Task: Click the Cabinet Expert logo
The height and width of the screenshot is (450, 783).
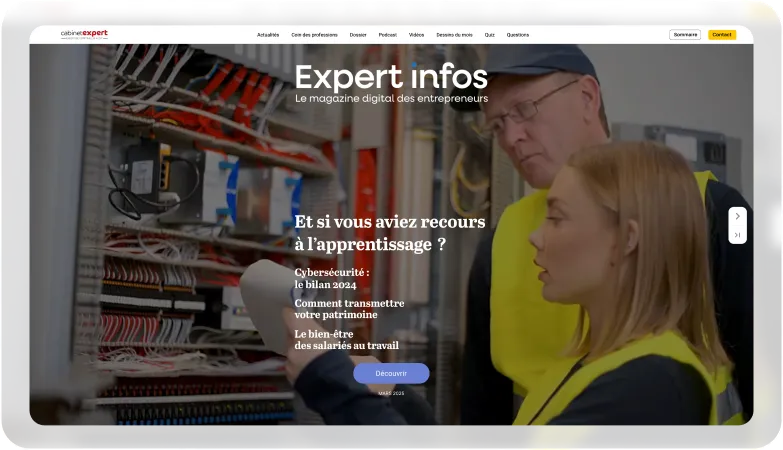Action: point(84,34)
